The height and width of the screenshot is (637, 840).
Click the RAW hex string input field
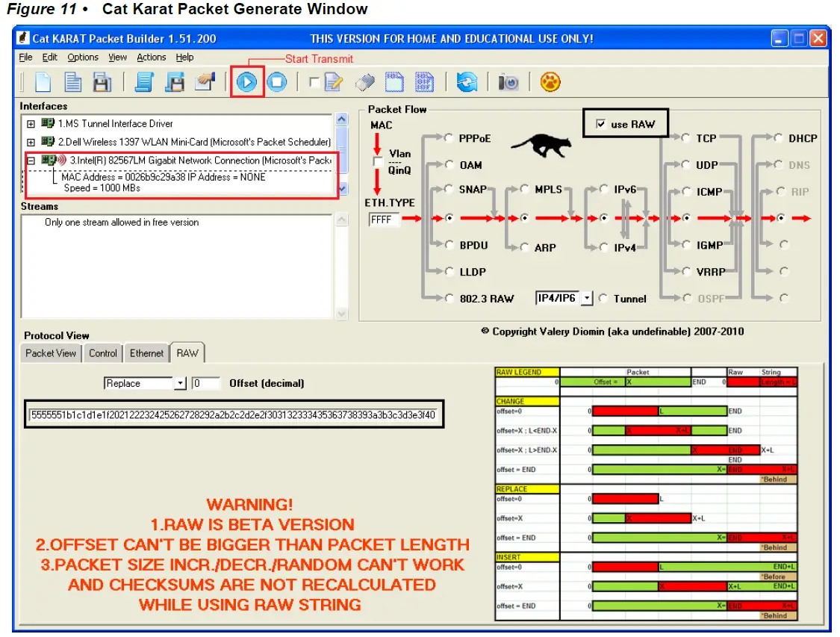234,414
